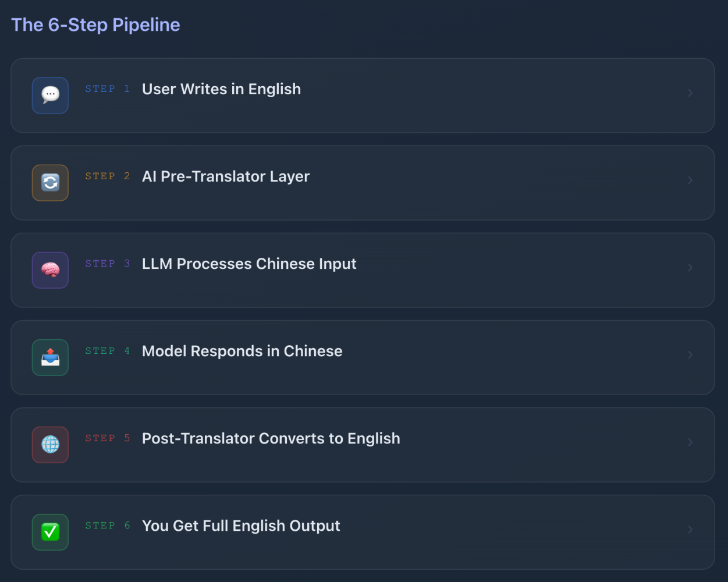Image resolution: width=728 pixels, height=582 pixels.
Task: Select 'Post-Translator Converts to English' title
Action: (x=271, y=438)
